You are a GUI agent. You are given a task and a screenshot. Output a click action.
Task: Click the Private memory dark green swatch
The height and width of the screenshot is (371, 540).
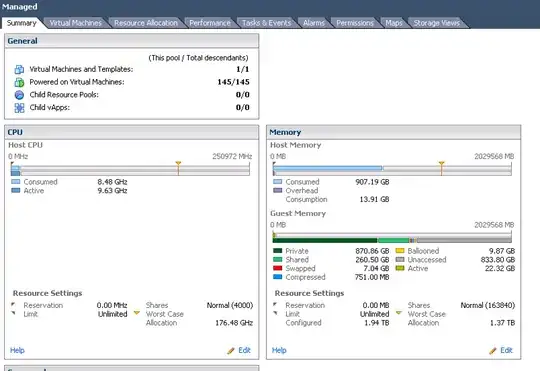point(278,251)
